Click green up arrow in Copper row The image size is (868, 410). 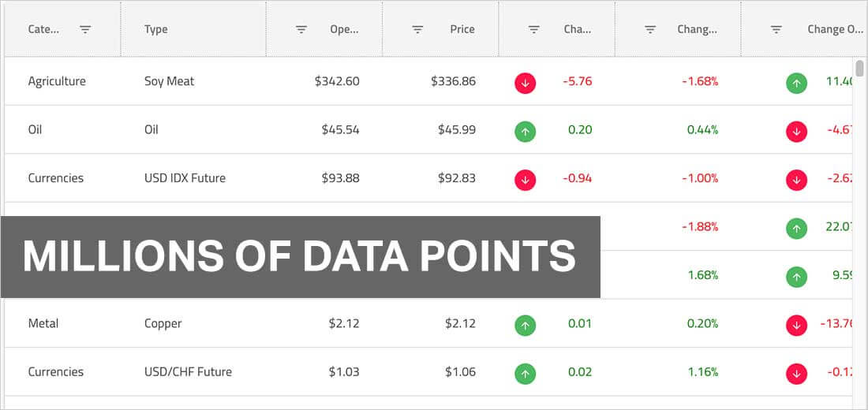pyautogui.click(x=525, y=324)
